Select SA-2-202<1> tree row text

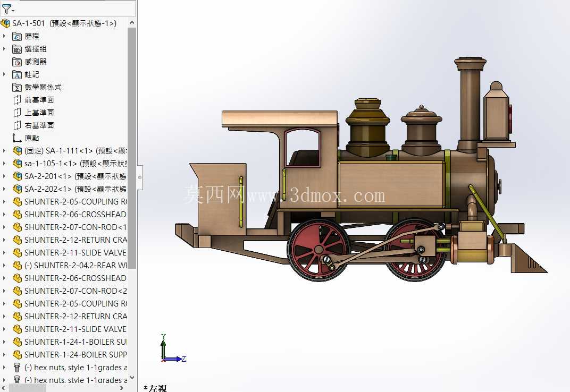[76, 189]
